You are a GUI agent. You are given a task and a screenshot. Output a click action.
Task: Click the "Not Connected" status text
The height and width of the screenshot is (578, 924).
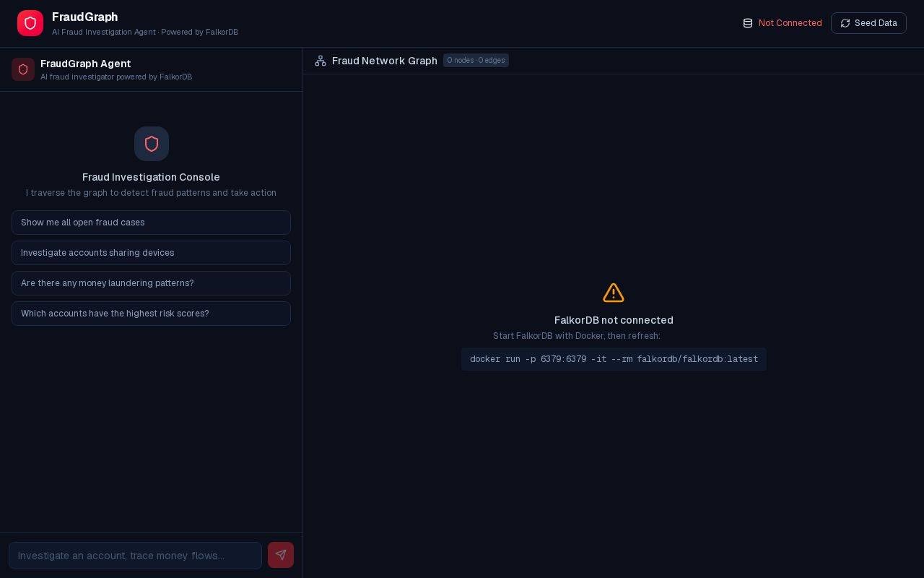tap(790, 23)
